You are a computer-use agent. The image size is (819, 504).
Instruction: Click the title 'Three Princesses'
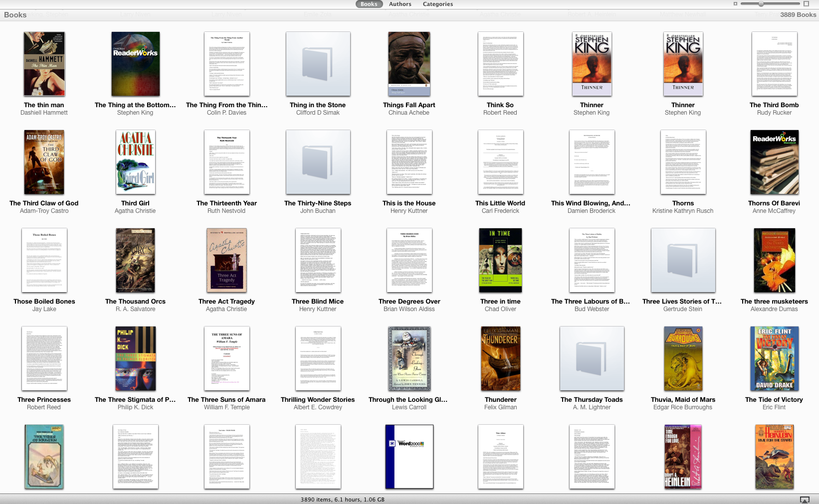[x=44, y=400]
